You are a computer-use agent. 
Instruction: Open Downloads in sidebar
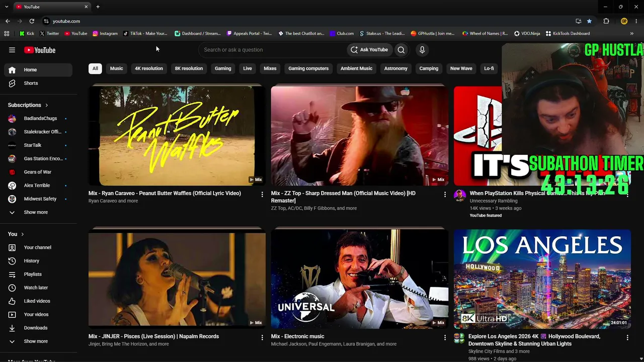coord(38,328)
